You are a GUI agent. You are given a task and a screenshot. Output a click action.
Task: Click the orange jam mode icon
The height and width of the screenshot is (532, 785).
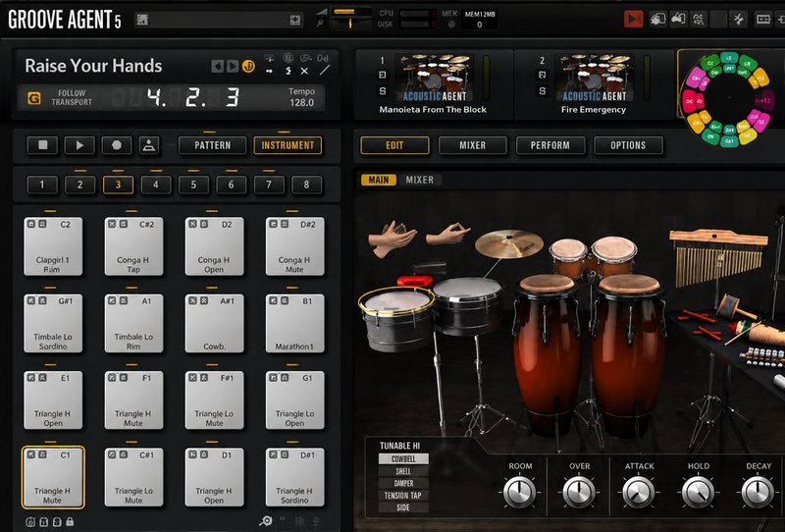[248, 66]
